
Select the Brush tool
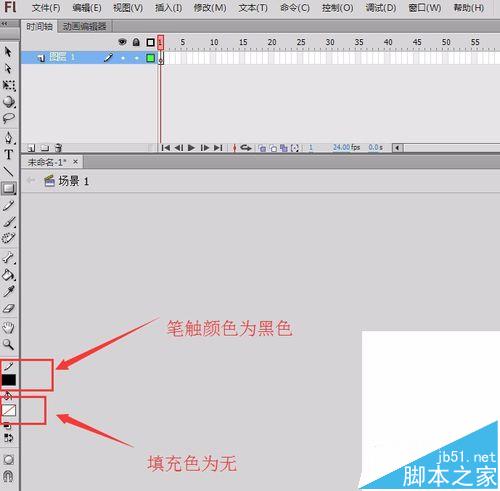[9, 222]
